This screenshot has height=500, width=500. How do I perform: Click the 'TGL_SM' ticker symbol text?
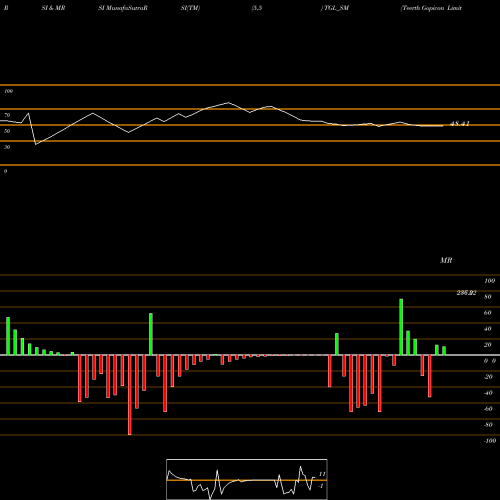tap(336, 8)
